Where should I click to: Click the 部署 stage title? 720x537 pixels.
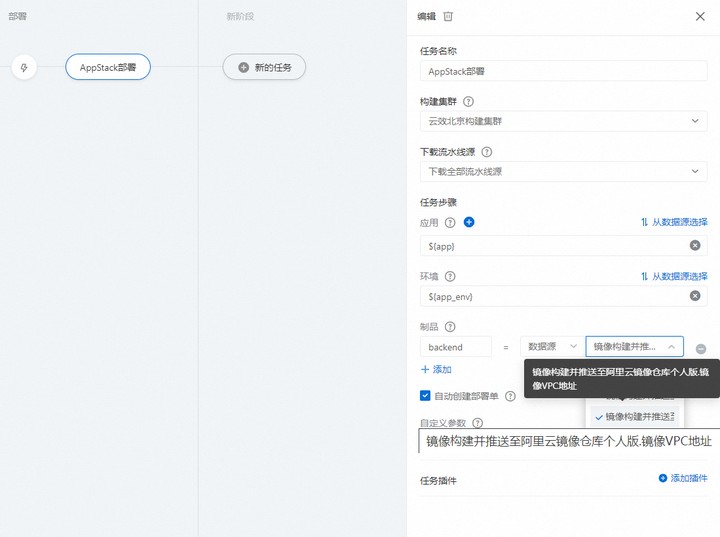pyautogui.click(x=17, y=17)
